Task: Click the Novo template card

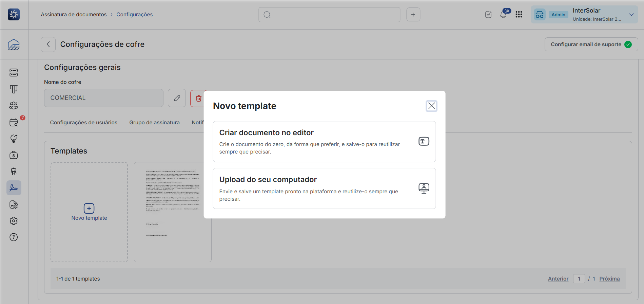Action: pos(89,212)
